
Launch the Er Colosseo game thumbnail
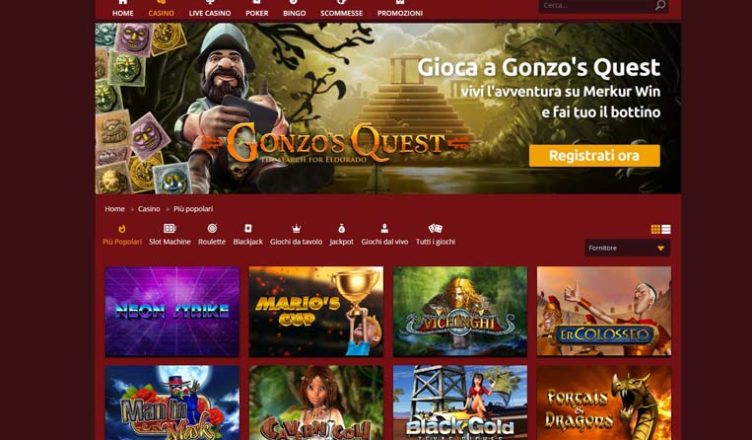click(604, 311)
